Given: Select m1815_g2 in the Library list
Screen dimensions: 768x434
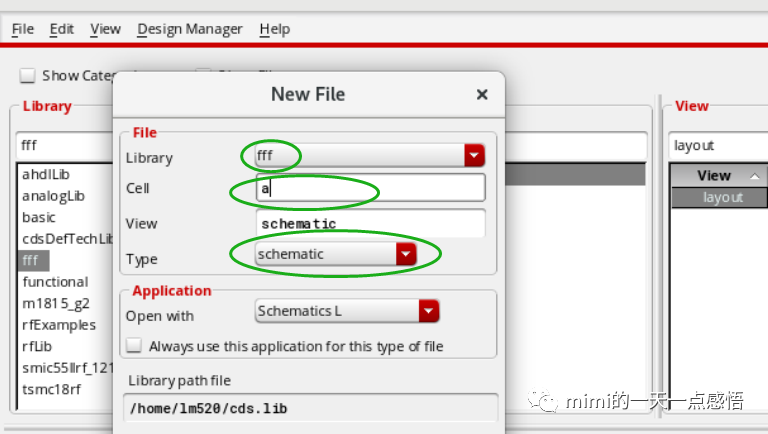Looking at the screenshot, I should pyautogui.click(x=56, y=304).
